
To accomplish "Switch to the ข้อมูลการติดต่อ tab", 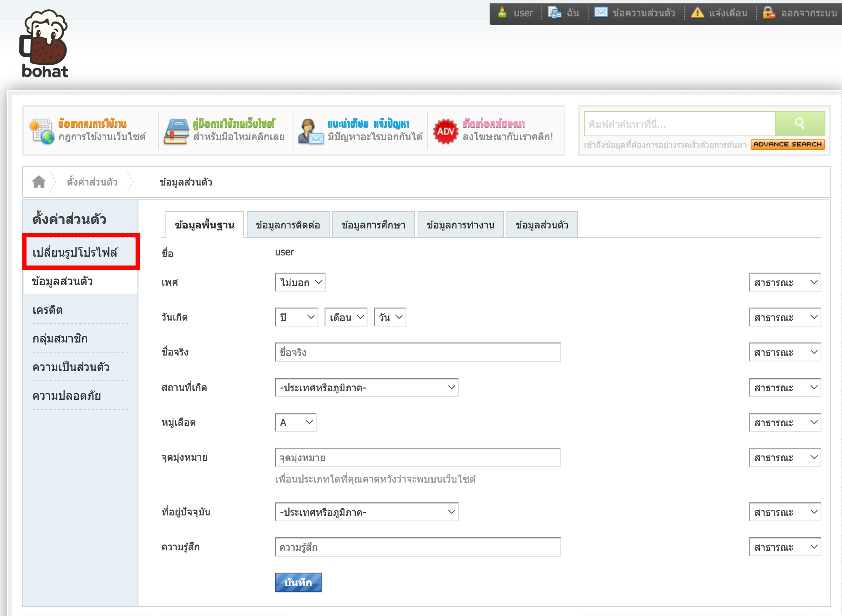I will pyautogui.click(x=288, y=225).
